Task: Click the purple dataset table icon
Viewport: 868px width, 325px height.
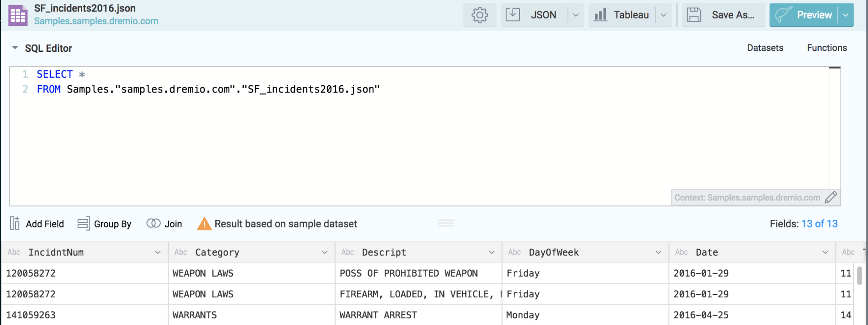Action: pos(18,15)
